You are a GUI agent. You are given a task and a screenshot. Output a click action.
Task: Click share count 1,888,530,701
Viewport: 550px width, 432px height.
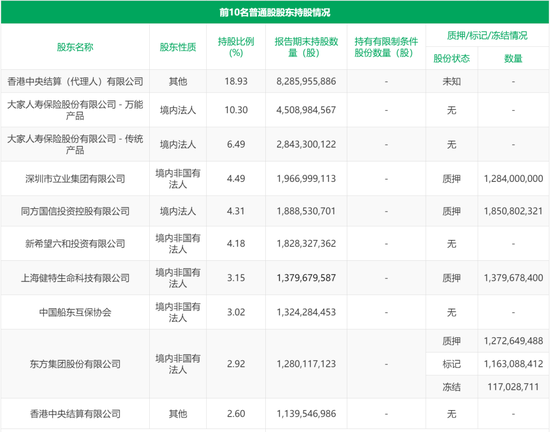point(306,211)
